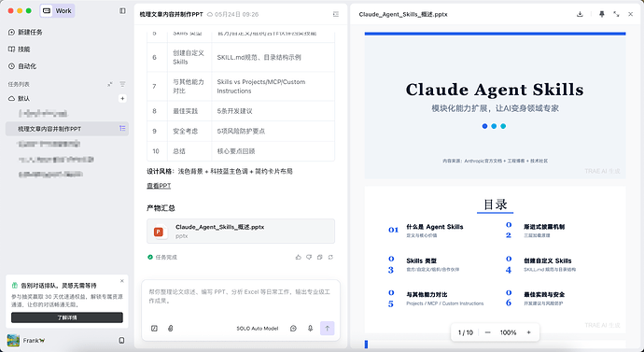Click the 了解详情 button
The image size is (644, 352).
point(67,317)
